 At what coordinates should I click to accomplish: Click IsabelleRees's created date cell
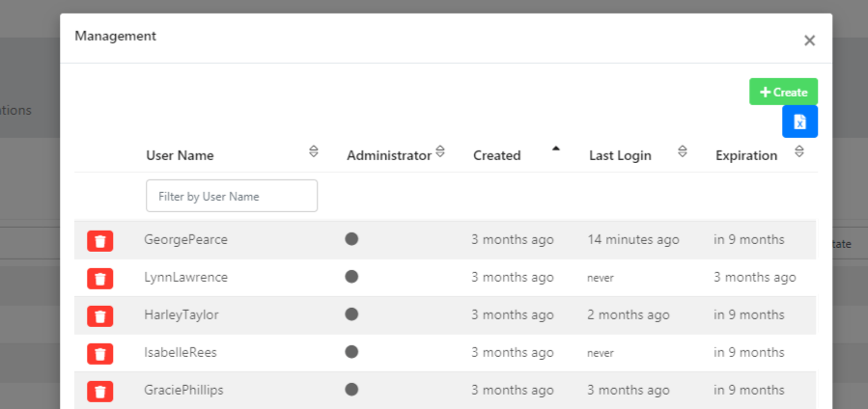(x=513, y=353)
